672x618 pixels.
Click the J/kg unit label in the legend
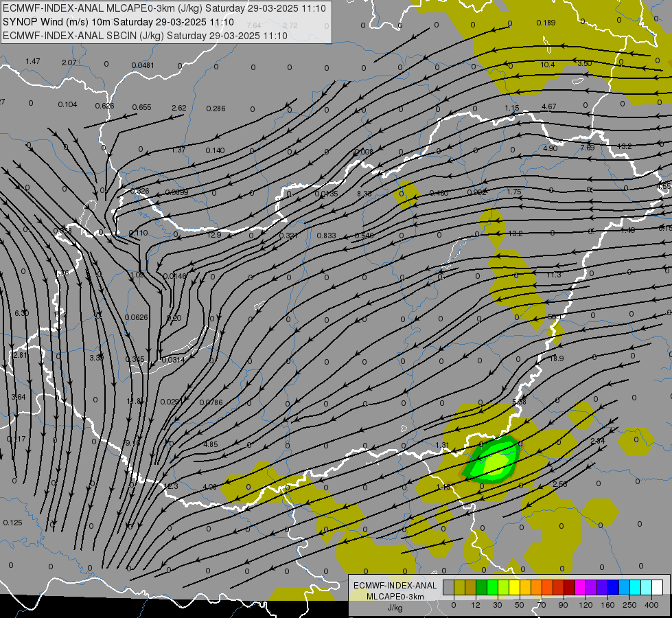tap(395, 608)
